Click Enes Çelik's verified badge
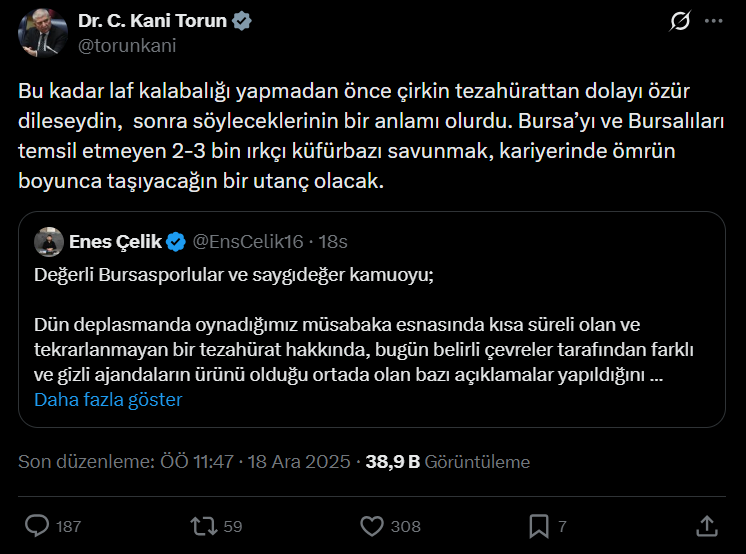This screenshot has width=746, height=554. point(175,241)
